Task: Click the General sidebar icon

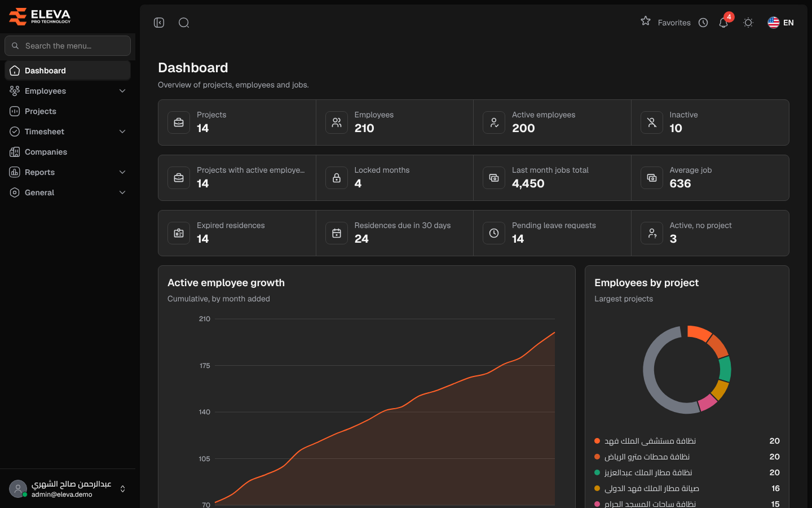Action: pos(15,192)
